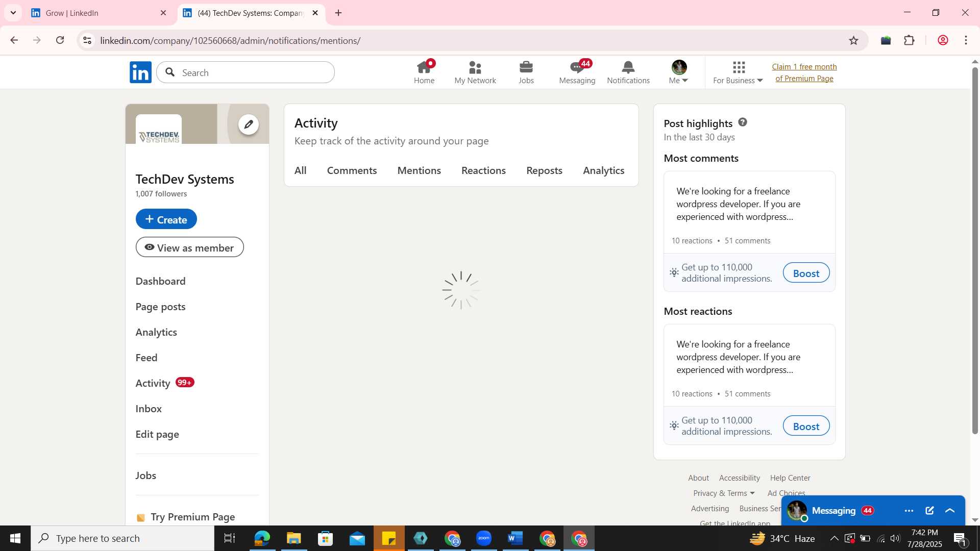Boost the Most reactions post
The height and width of the screenshot is (551, 980).
[x=806, y=426]
